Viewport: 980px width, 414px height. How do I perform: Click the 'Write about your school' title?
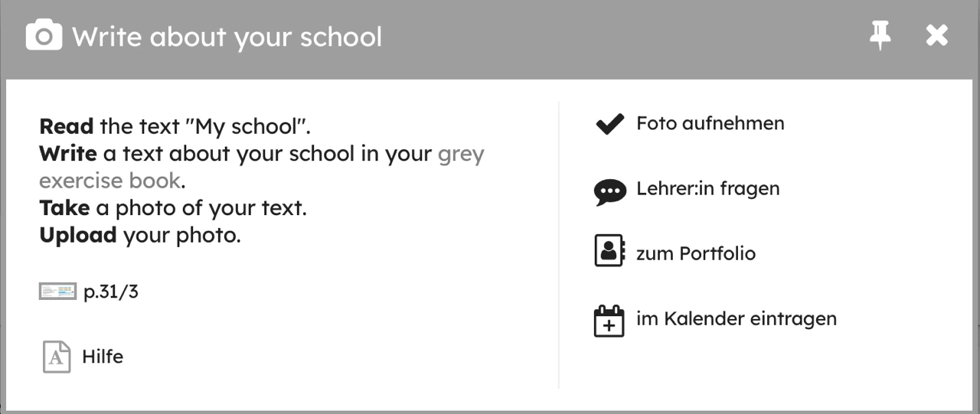coord(227,37)
